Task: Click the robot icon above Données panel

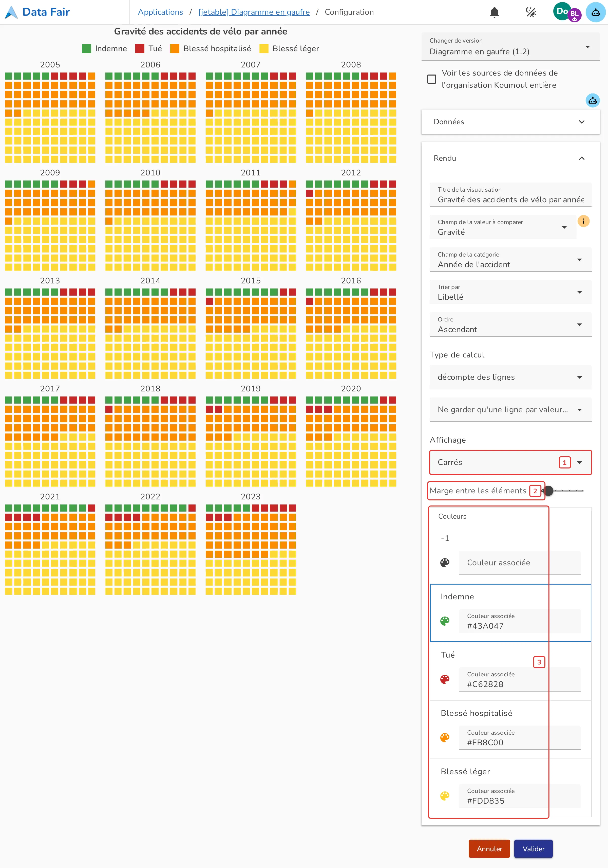Action: point(593,100)
